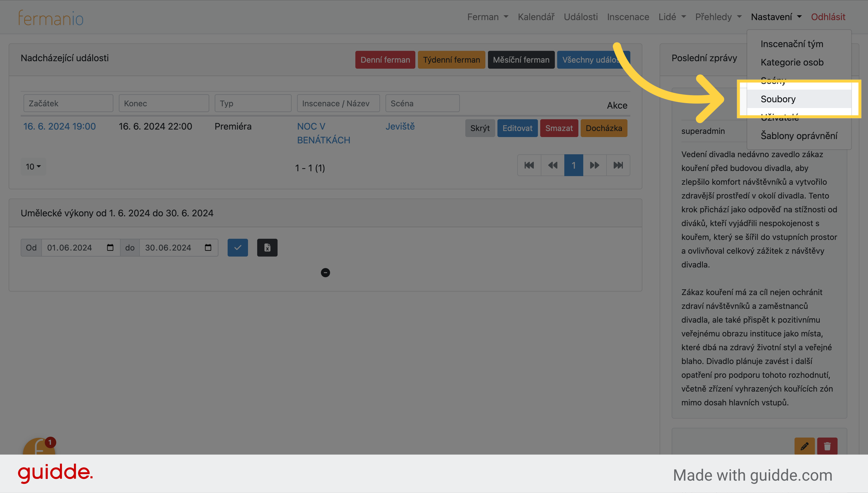Click the Od date field 01.06.2024
This screenshot has height=493, width=868.
point(80,248)
